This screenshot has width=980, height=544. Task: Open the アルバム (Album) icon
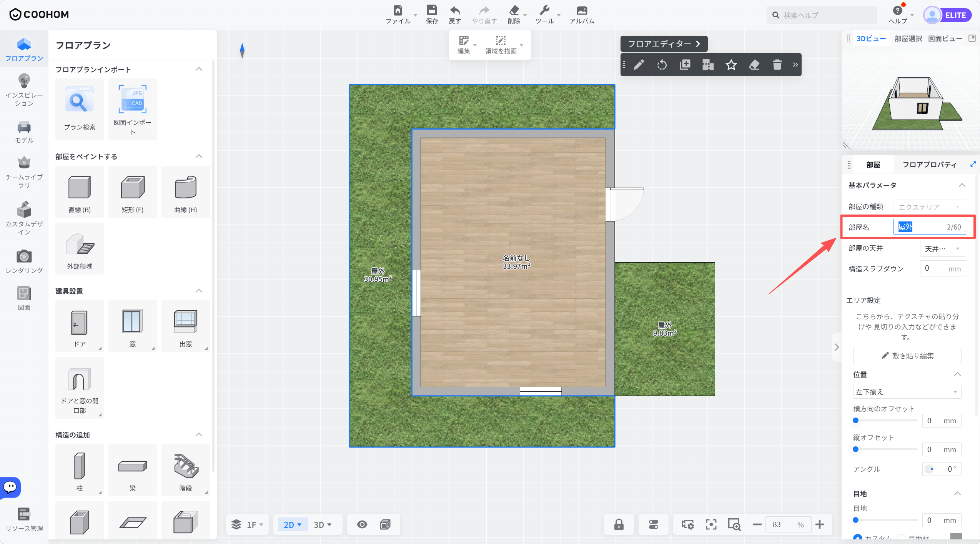point(582,10)
